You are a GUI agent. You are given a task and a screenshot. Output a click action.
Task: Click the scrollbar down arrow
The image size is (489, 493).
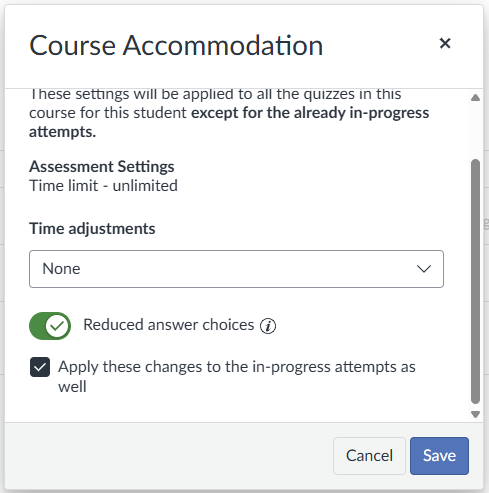[475, 414]
